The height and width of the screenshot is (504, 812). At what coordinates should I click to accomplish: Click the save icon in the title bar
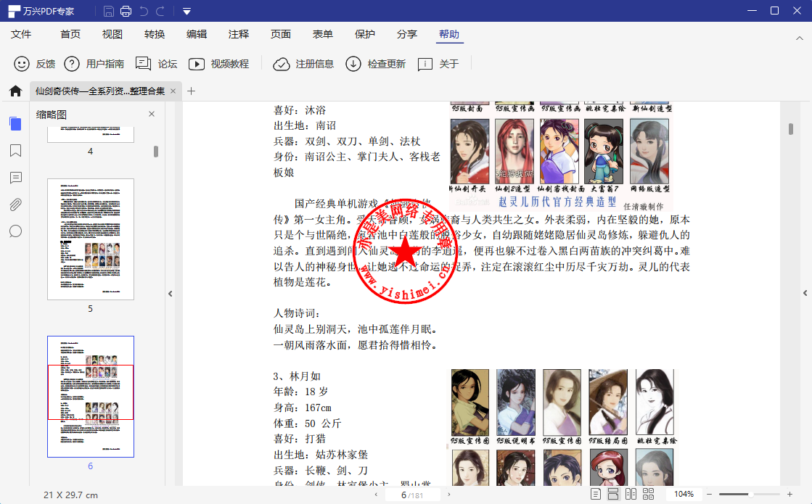[109, 11]
